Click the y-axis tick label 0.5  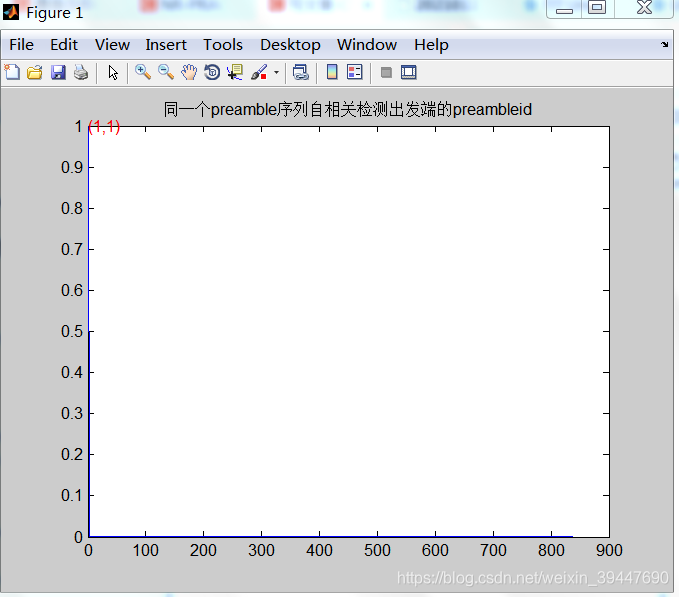pyautogui.click(x=72, y=332)
